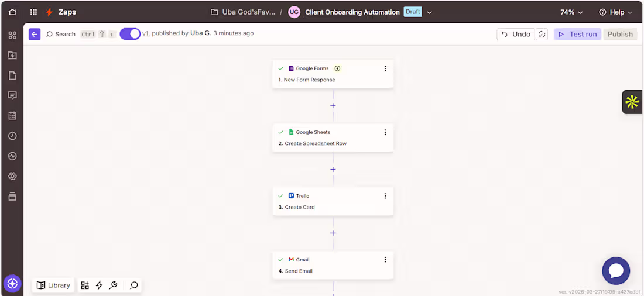Screen dimensions: 644x296
Task: Open the yellow asterisk side tab
Action: pos(632,102)
